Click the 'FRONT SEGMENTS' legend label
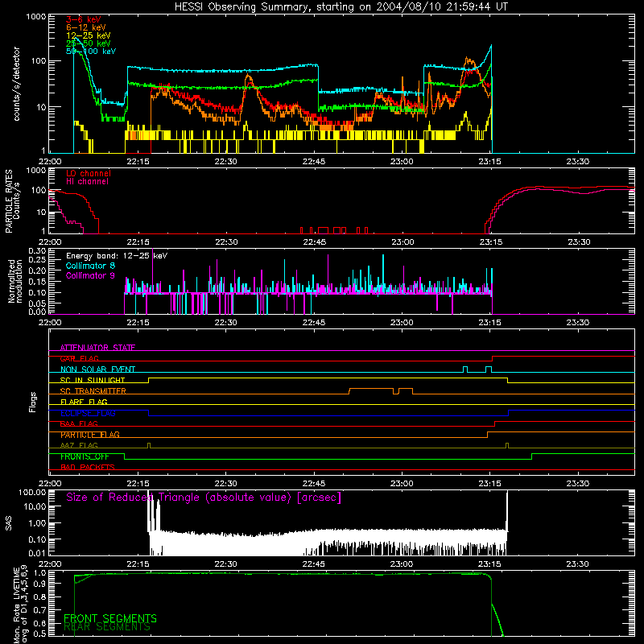Image resolution: width=644 pixels, height=644 pixels. 110,618
